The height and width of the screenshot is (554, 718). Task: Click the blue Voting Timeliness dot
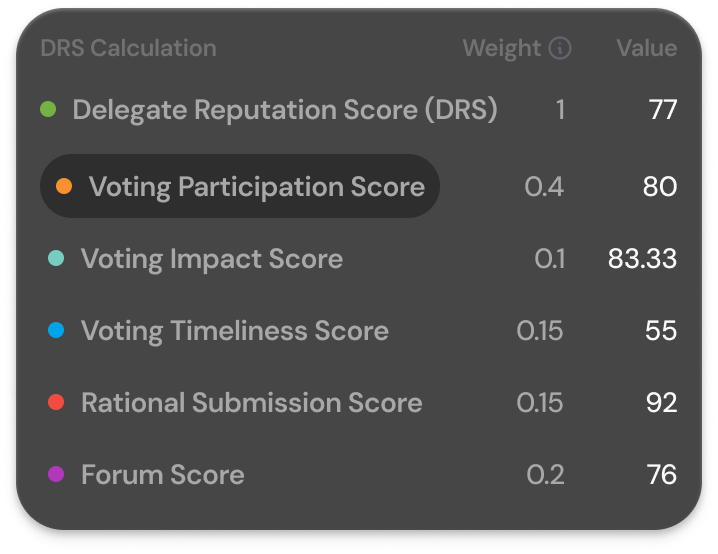pos(56,330)
